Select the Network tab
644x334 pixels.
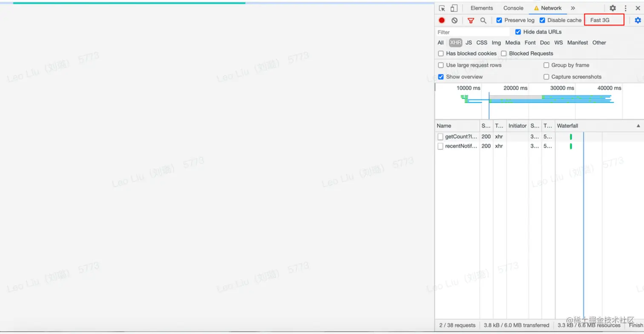548,8
